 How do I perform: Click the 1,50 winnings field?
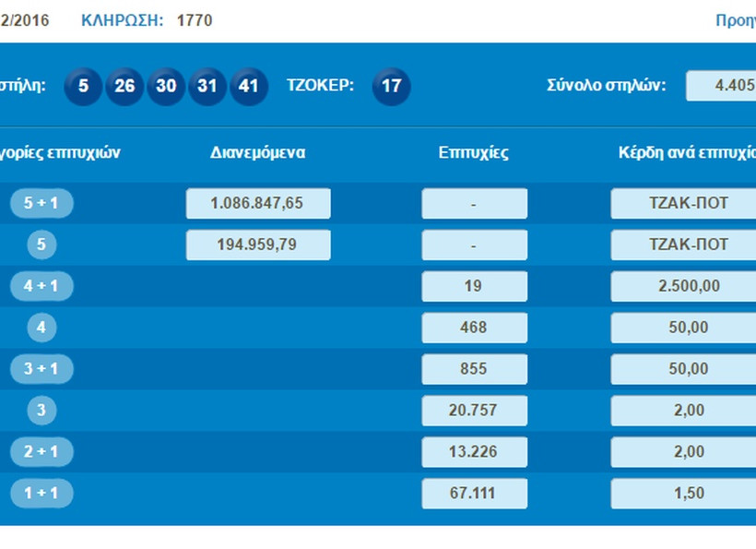coord(683,494)
